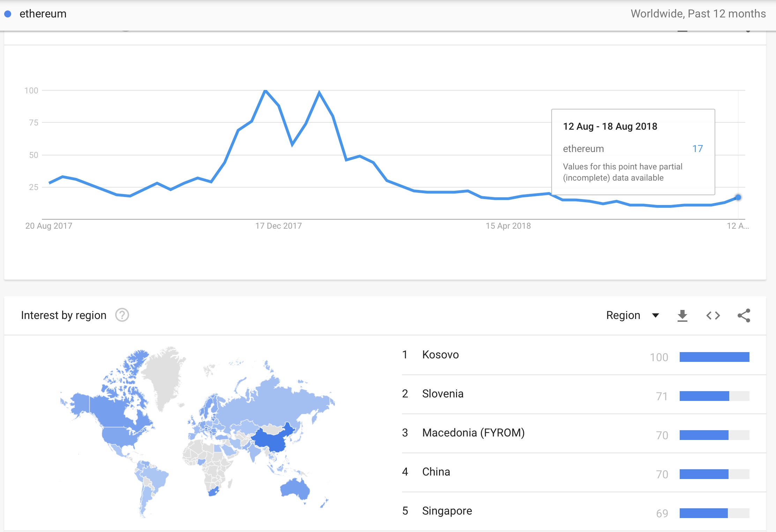Click the blue dot next to ethereum
The height and width of the screenshot is (532, 776).
coord(8,14)
